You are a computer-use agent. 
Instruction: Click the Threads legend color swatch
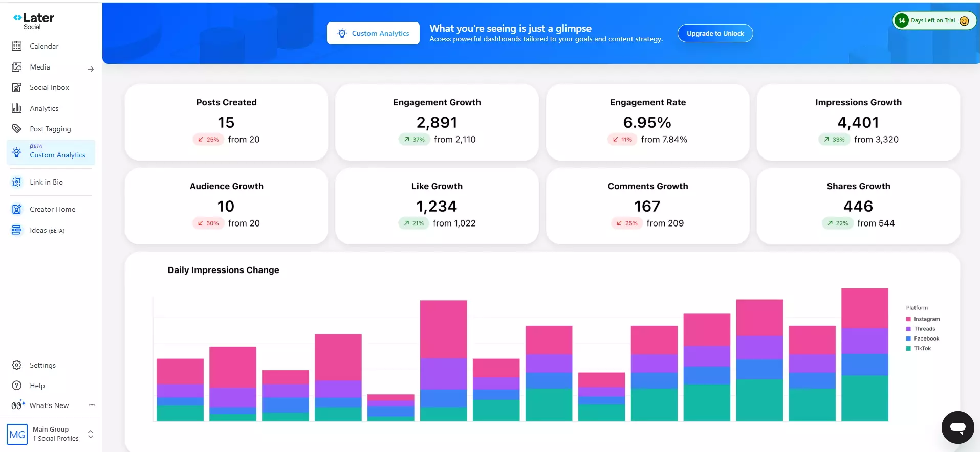tap(908, 329)
